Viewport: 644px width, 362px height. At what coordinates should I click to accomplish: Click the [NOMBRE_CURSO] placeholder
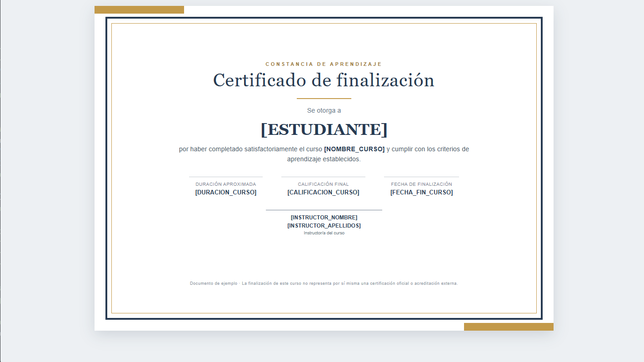[354, 149]
